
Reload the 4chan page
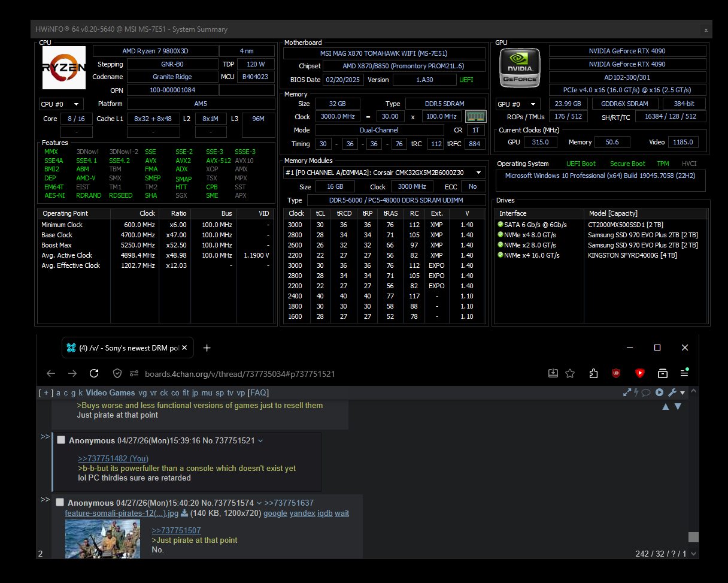click(x=94, y=373)
